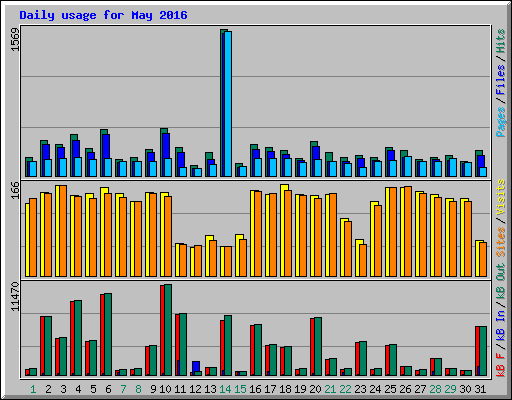Click day 21 on the x-axis
Image resolution: width=512 pixels, height=400 pixels.
coord(330,389)
